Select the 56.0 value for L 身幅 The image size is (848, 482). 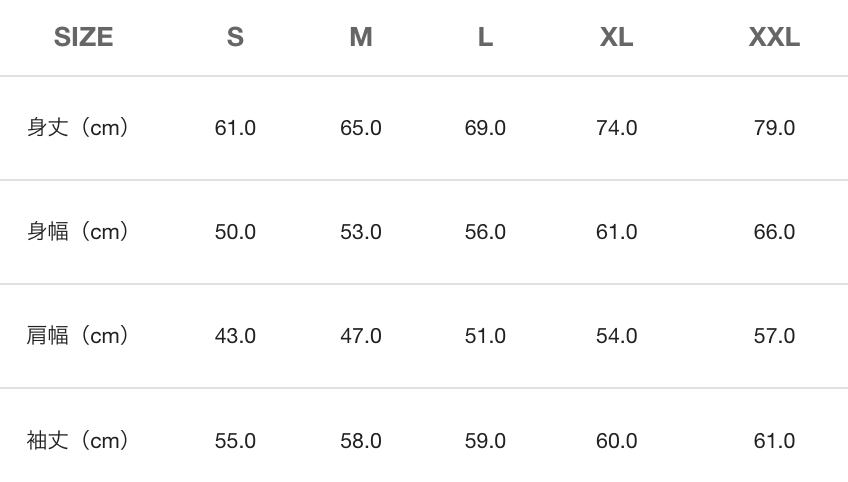click(x=485, y=232)
